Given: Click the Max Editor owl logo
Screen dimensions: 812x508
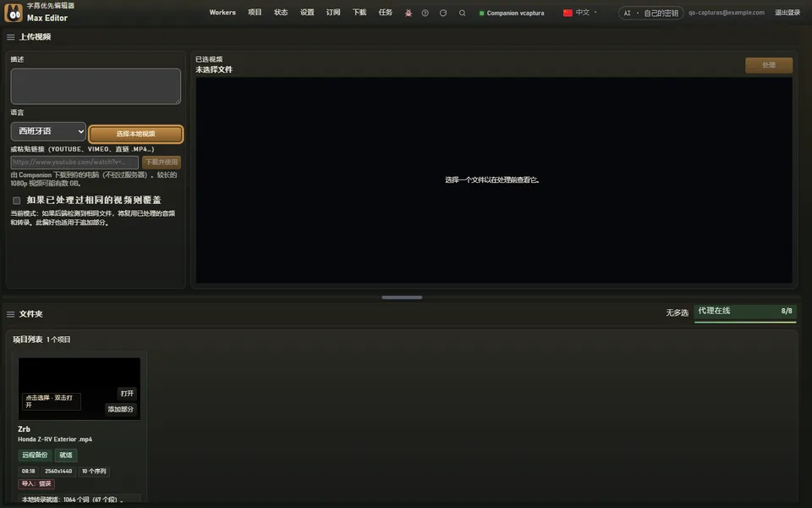Looking at the screenshot, I should point(14,13).
